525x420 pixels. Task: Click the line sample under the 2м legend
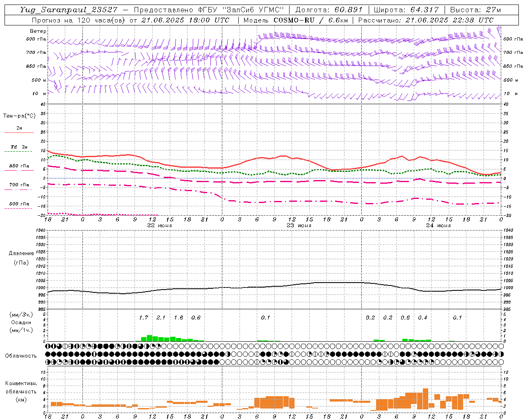[18, 133]
